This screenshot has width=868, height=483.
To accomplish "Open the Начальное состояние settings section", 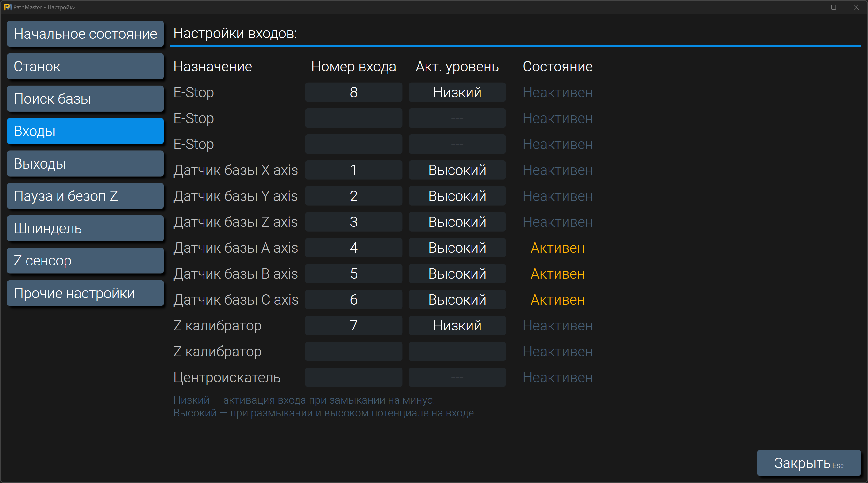I will click(x=85, y=34).
